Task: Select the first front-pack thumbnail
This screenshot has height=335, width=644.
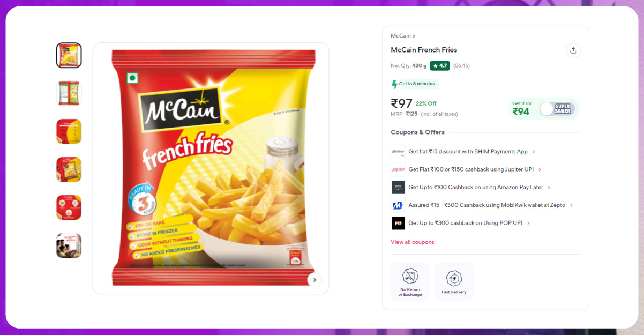Action: pyautogui.click(x=69, y=55)
